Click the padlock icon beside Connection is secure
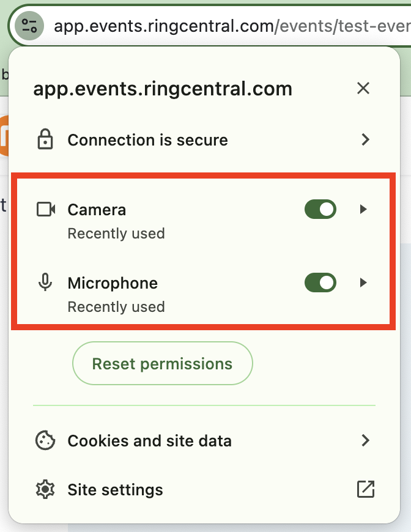Viewport: 411px width, 532px height. coord(45,140)
